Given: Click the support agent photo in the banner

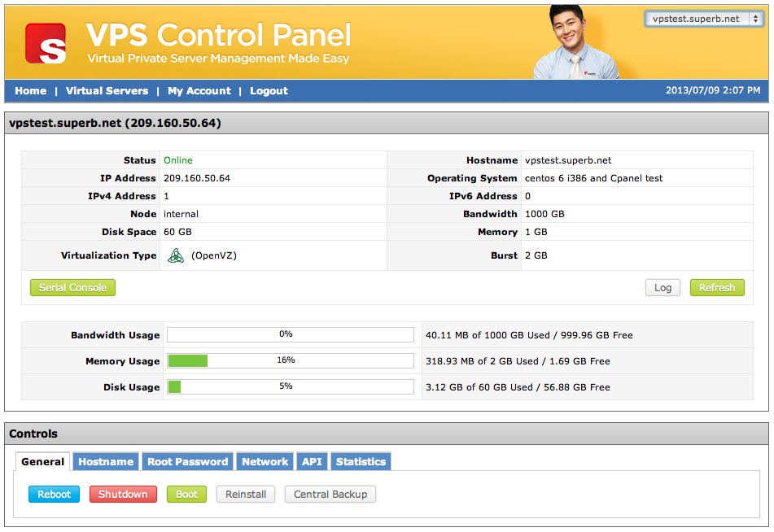Looking at the screenshot, I should (x=575, y=42).
